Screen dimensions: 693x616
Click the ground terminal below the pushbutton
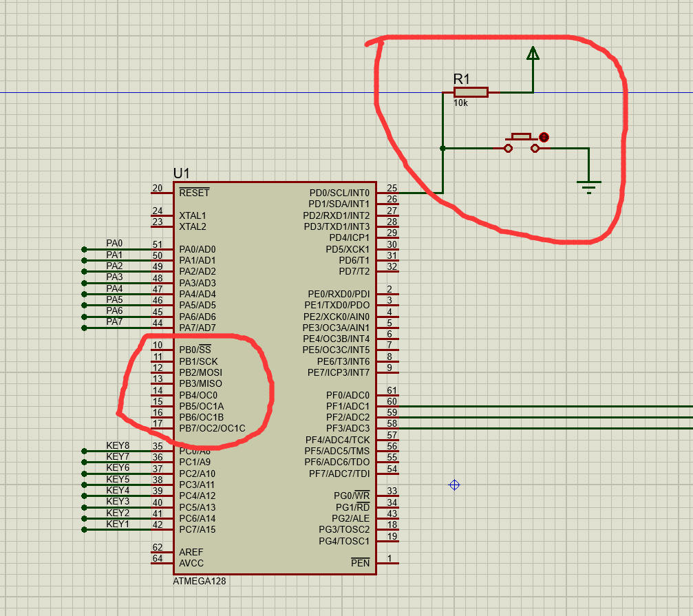click(589, 182)
